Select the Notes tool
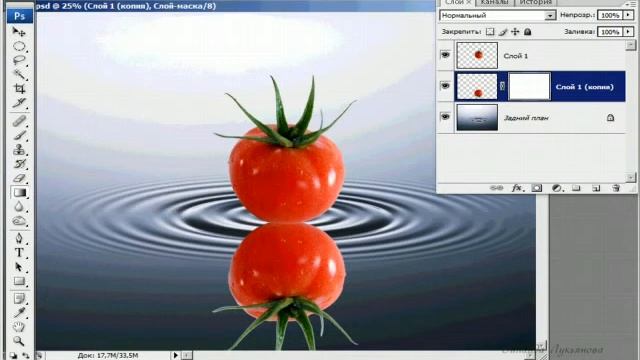This screenshot has height=360, width=640. click(x=19, y=299)
